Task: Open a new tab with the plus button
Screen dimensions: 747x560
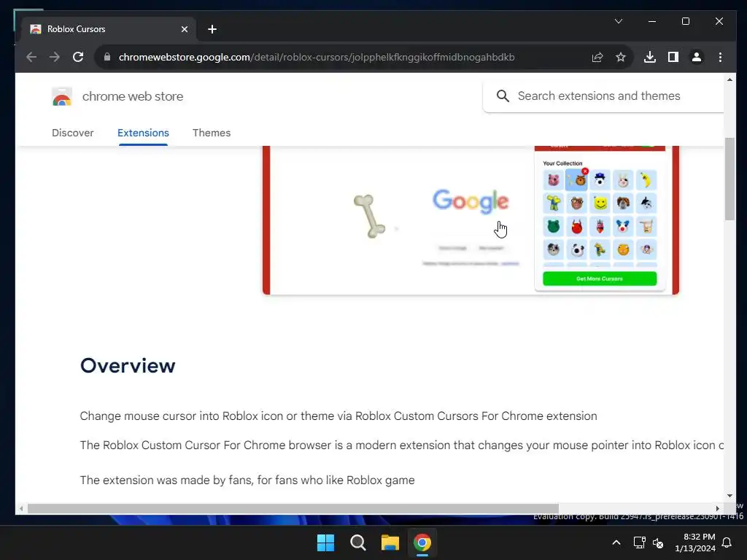Action: [212, 29]
